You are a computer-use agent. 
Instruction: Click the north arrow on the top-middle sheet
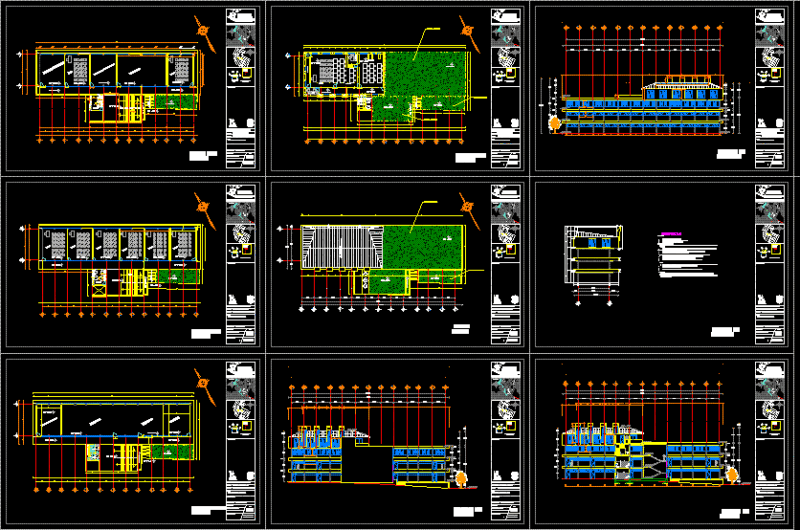click(x=469, y=34)
